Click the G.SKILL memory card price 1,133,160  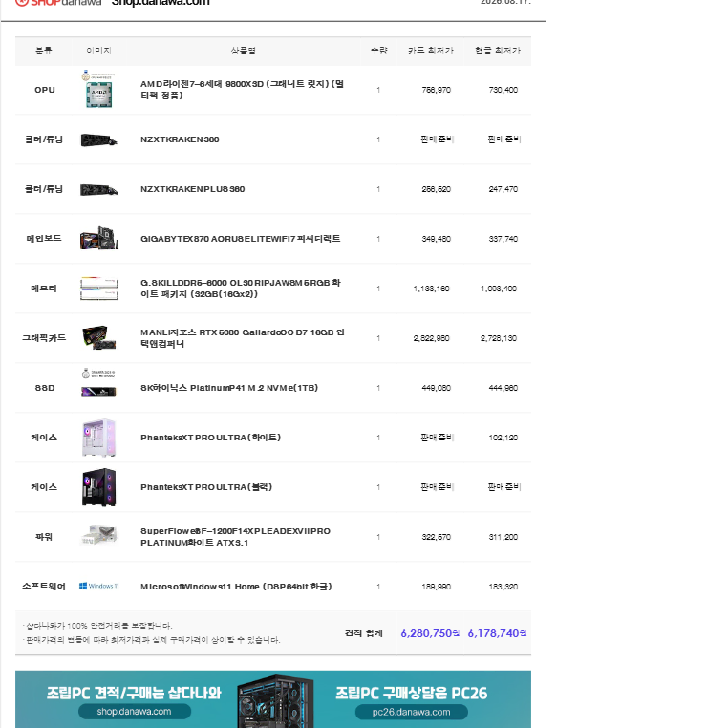click(x=431, y=289)
